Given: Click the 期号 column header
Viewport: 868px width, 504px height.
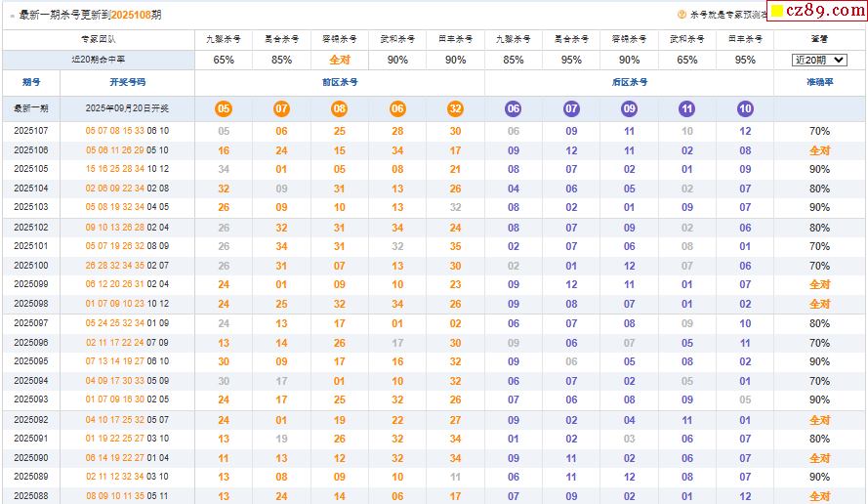Looking at the screenshot, I should point(31,82).
